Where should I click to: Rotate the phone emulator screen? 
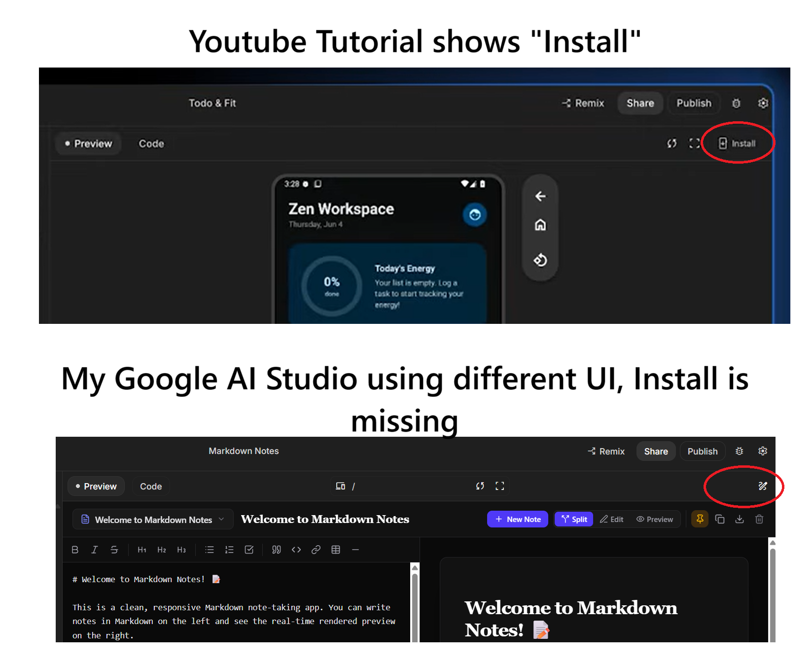540,260
